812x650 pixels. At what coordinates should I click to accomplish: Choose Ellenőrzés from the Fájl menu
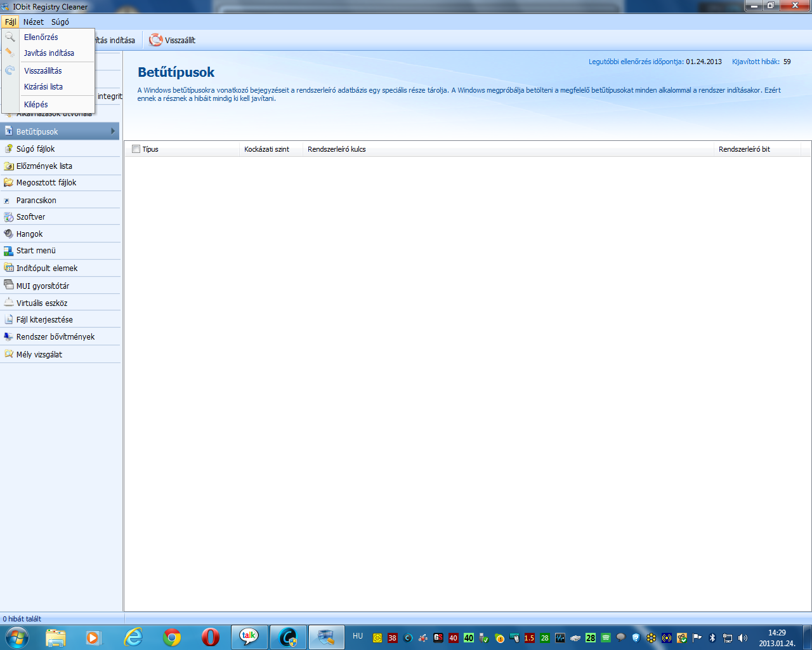(x=48, y=37)
